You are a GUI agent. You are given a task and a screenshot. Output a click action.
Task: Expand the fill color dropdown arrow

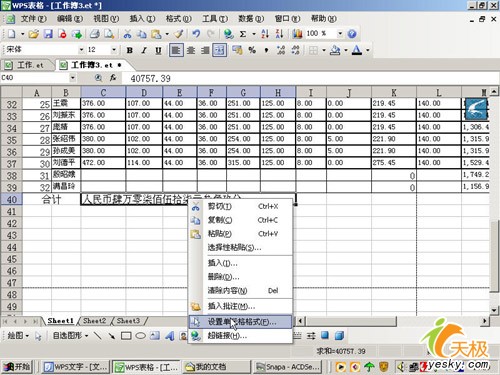[346, 50]
